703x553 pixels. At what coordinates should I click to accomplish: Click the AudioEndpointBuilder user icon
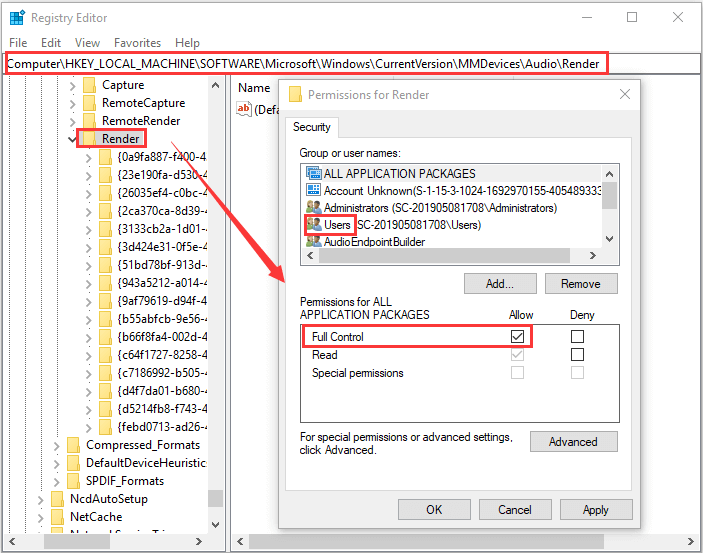(313, 242)
